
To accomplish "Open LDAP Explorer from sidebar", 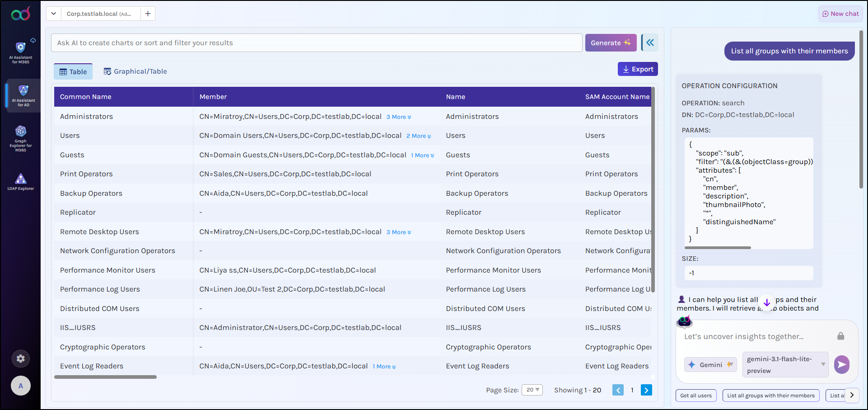I will (21, 182).
